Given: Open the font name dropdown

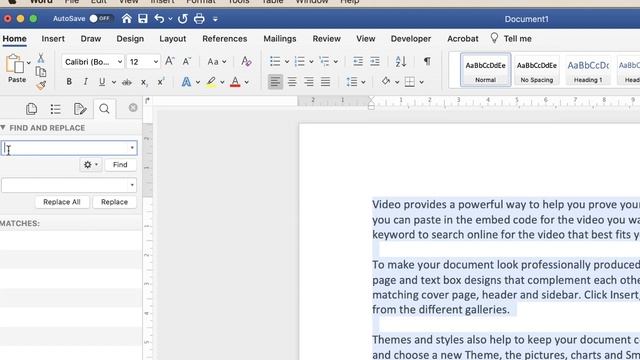Looking at the screenshot, I should pyautogui.click(x=120, y=62).
